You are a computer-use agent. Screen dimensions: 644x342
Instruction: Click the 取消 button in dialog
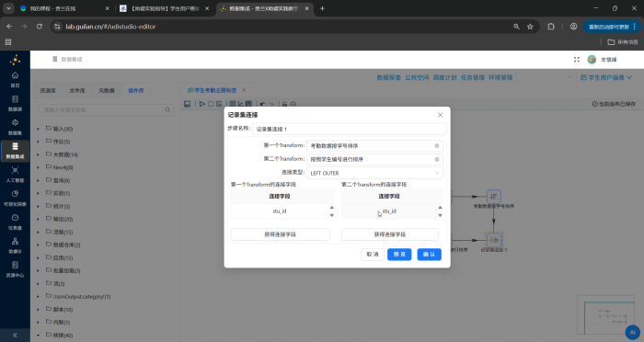[x=373, y=254]
